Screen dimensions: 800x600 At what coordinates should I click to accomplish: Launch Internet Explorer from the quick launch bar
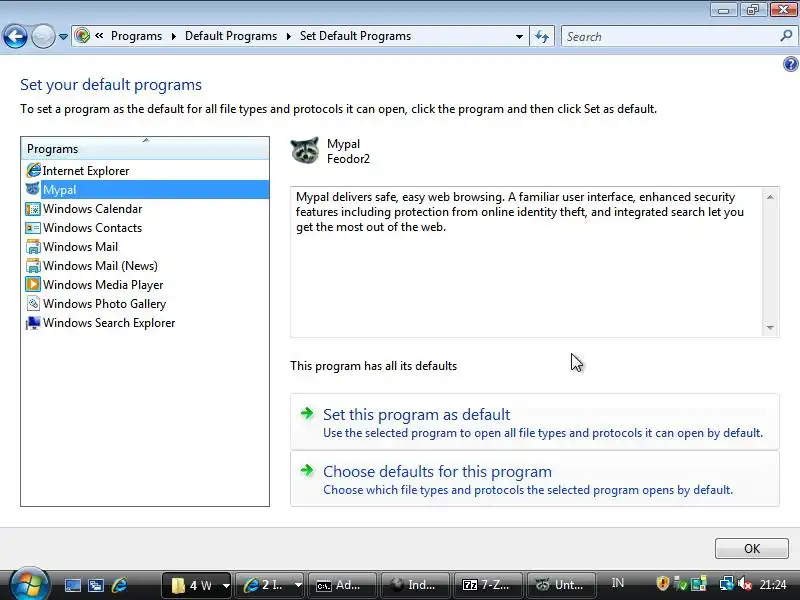[x=119, y=585]
